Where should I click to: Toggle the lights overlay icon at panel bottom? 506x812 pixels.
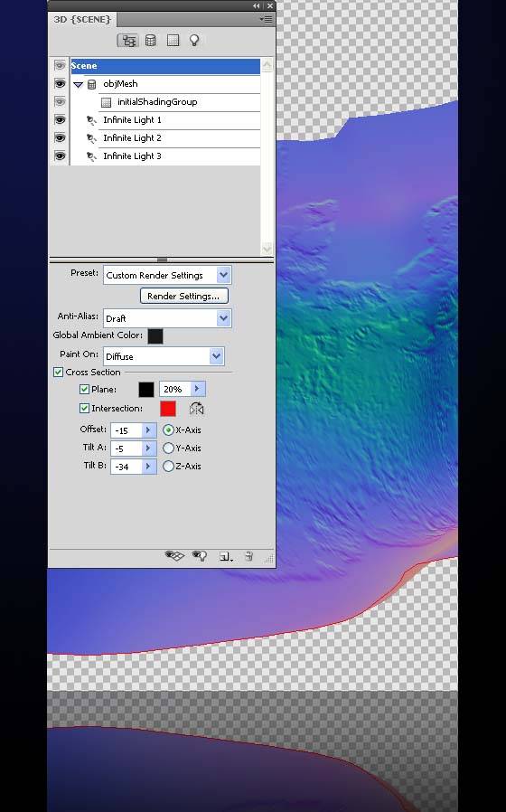(199, 556)
